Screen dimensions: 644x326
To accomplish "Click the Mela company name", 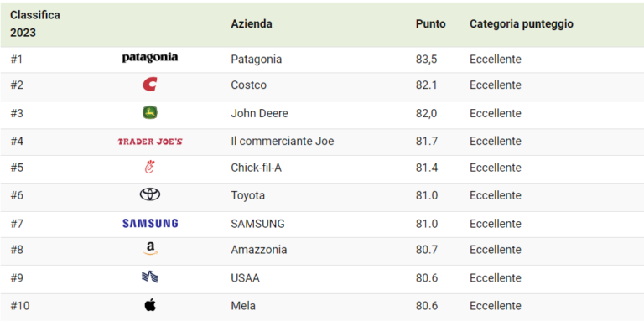I will [x=243, y=306].
